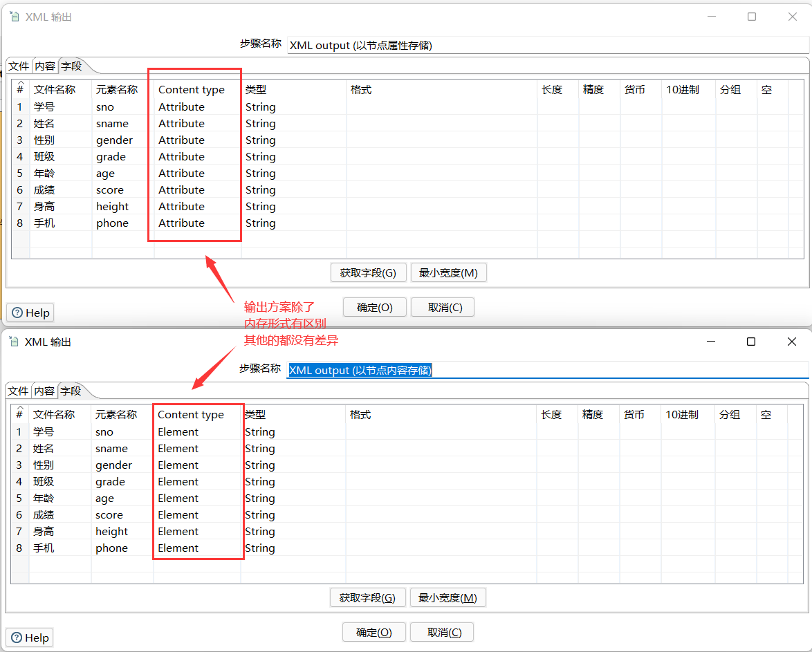Close the lower XML 输出 window

point(792,342)
